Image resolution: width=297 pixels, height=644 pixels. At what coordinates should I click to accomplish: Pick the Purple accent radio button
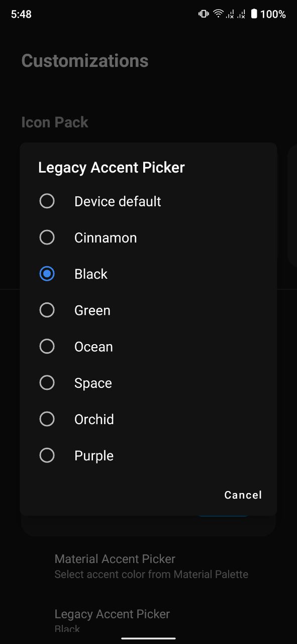click(47, 455)
